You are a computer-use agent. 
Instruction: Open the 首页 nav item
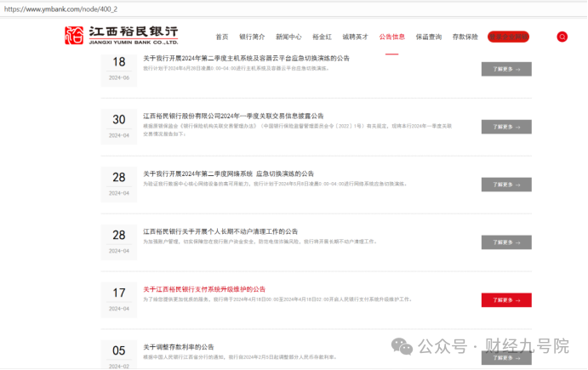tap(221, 37)
